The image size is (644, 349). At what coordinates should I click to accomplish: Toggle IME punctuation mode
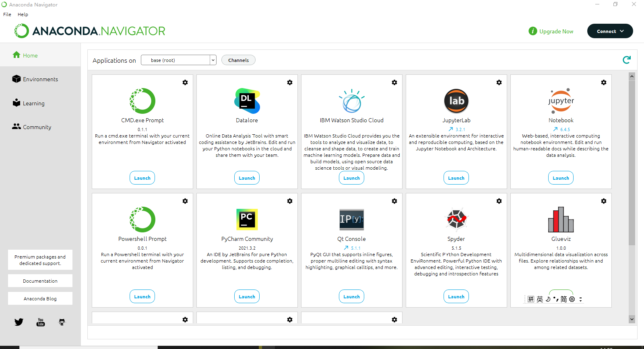[556, 299]
